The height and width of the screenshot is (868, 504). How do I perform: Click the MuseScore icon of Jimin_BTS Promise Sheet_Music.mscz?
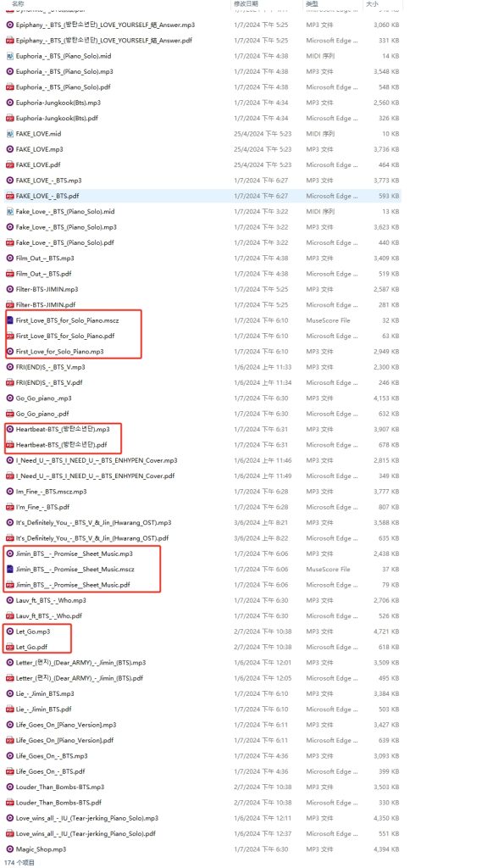[10, 569]
